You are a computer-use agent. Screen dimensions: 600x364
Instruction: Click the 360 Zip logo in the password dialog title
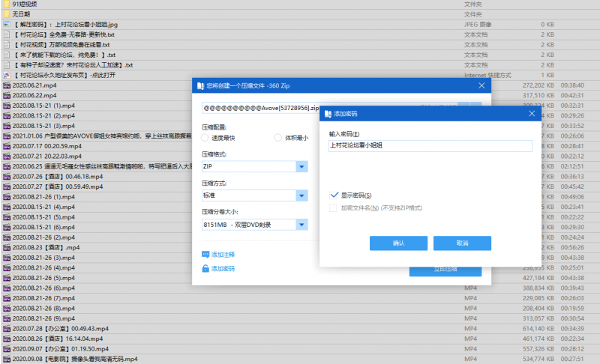click(x=328, y=114)
